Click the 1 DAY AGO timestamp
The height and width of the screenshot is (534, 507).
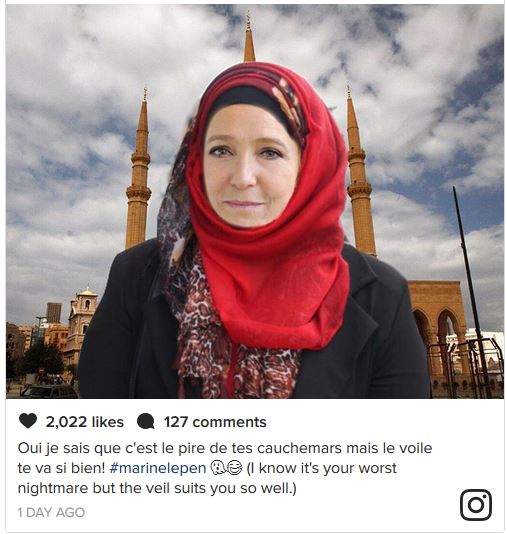(51, 512)
